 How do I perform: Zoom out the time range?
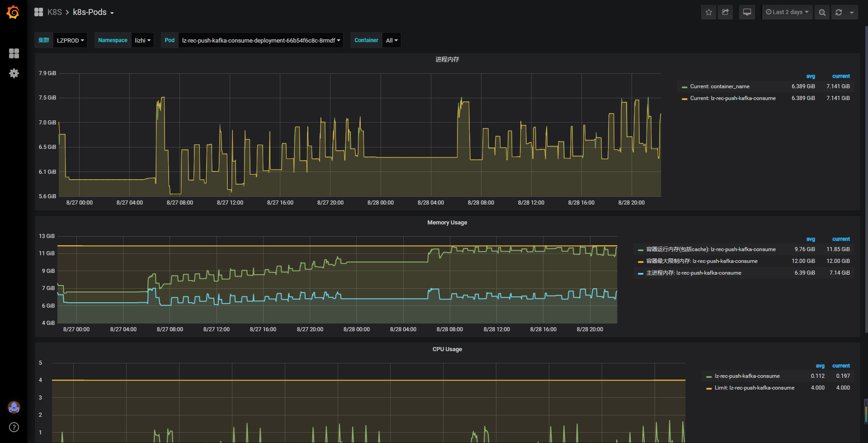tap(822, 12)
